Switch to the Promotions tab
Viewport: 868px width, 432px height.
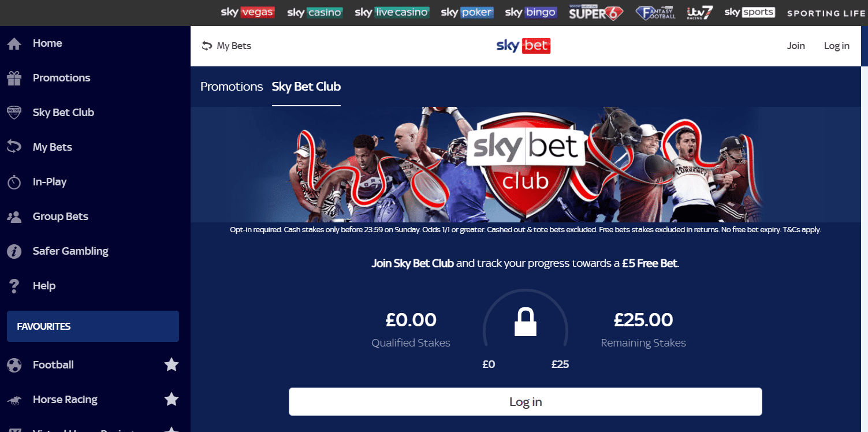click(x=232, y=87)
